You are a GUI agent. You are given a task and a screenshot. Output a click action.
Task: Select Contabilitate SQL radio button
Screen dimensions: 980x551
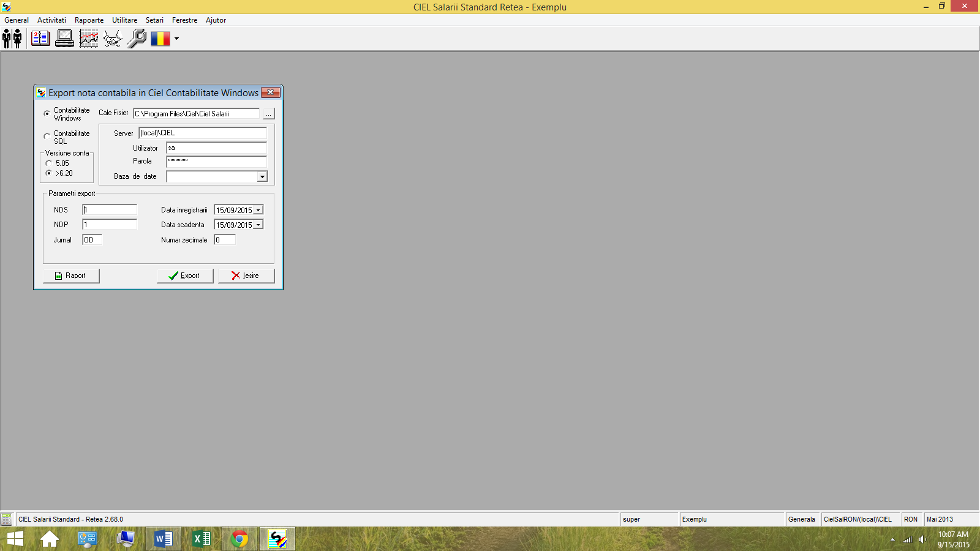[47, 137]
